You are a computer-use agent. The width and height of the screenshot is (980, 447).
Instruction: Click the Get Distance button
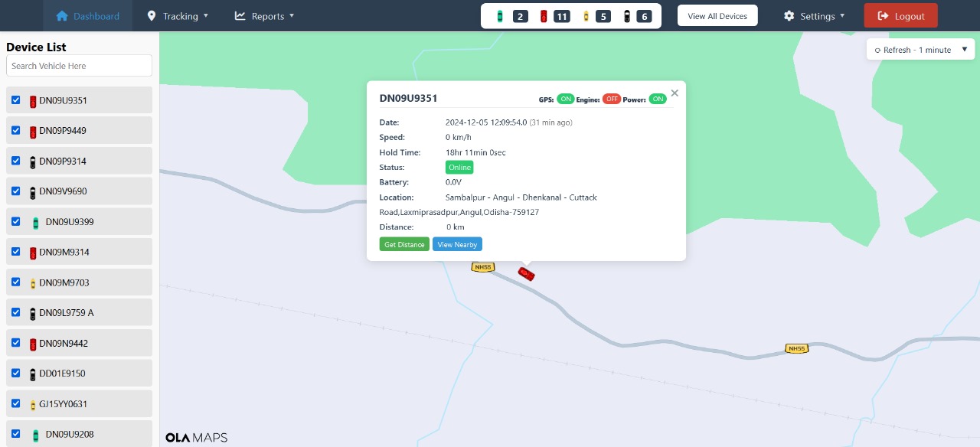click(404, 243)
